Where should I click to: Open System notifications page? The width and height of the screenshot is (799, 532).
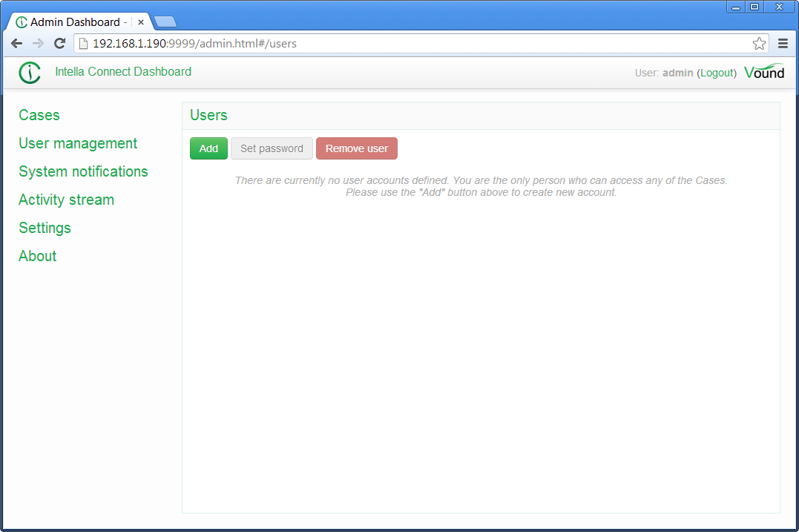[83, 171]
